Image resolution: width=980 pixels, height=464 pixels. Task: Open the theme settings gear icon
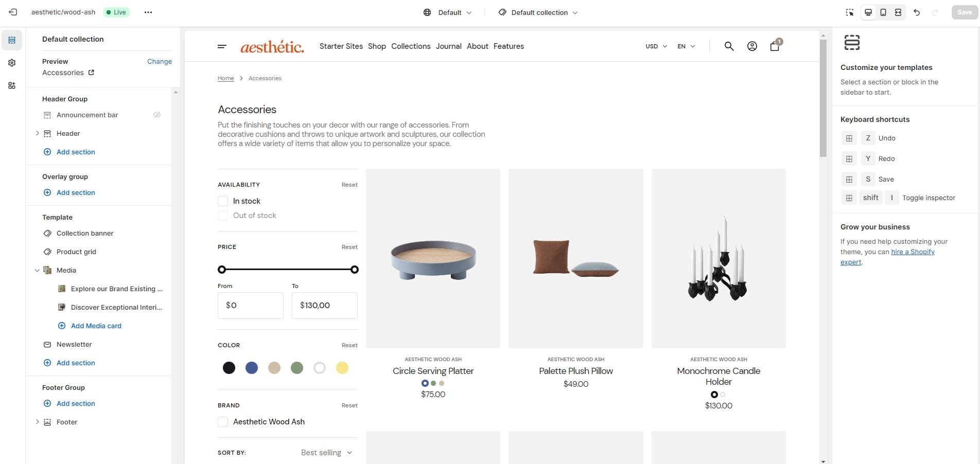12,63
